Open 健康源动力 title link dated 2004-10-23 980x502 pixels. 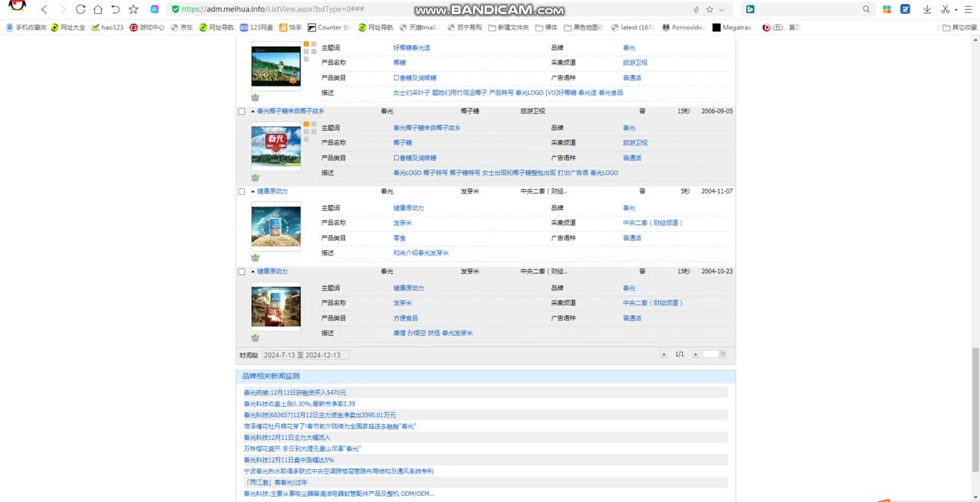pyautogui.click(x=273, y=272)
